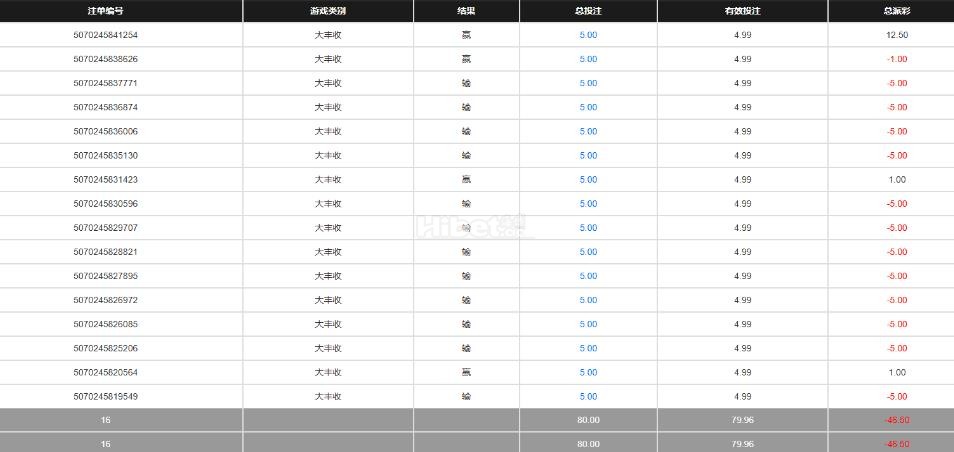
Task: Click the 赢 result for order 5070245831423
Action: click(466, 180)
